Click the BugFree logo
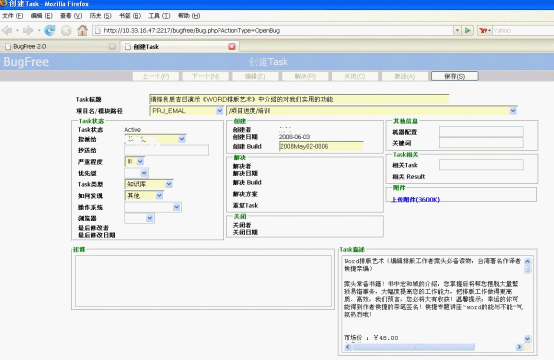554x360 pixels. tap(26, 62)
